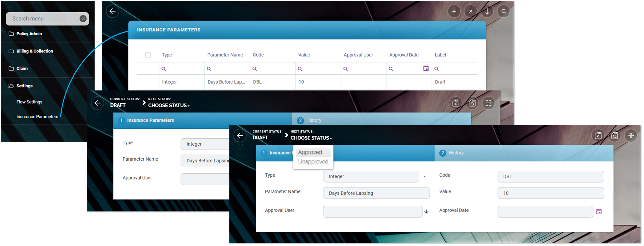This screenshot has width=644, height=246.
Task: Clear the Search menu field with the X icon
Action: [x=83, y=19]
